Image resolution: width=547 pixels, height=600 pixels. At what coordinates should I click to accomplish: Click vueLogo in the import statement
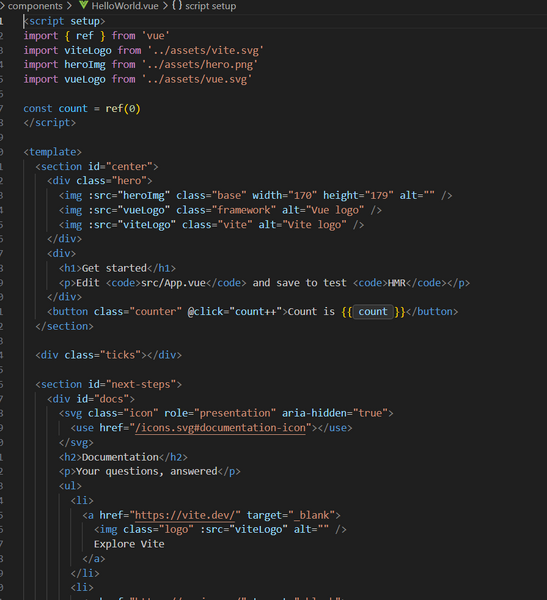pos(85,79)
